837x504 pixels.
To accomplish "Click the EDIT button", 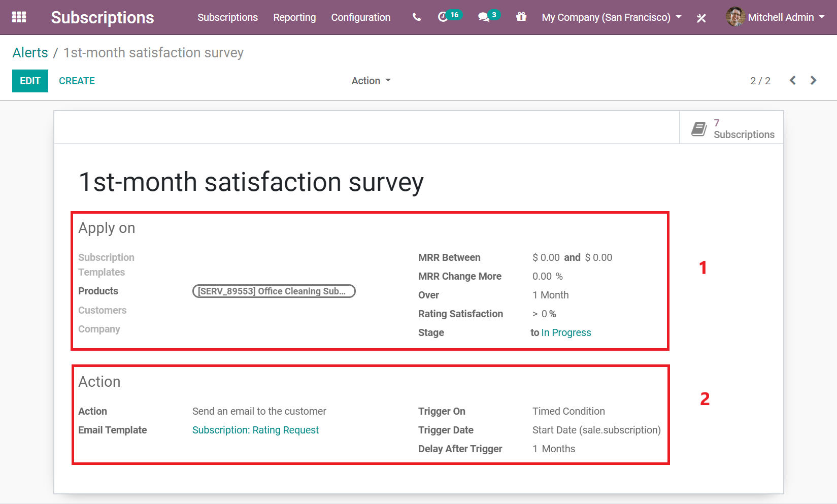I will 30,80.
